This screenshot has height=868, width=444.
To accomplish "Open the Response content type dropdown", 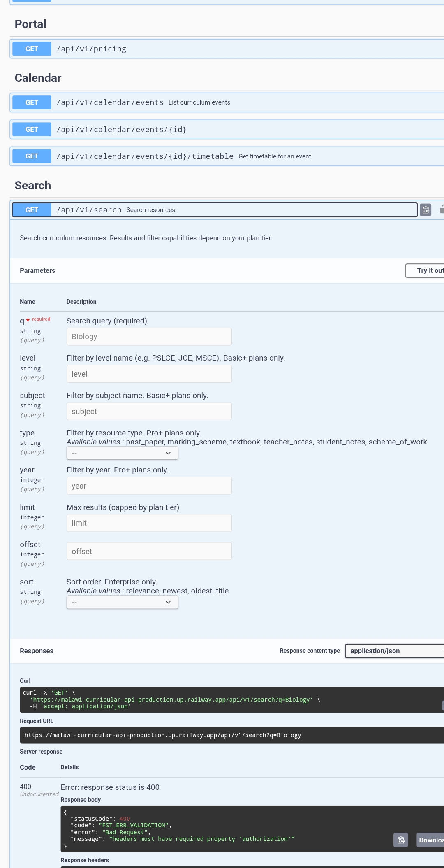I will [394, 651].
